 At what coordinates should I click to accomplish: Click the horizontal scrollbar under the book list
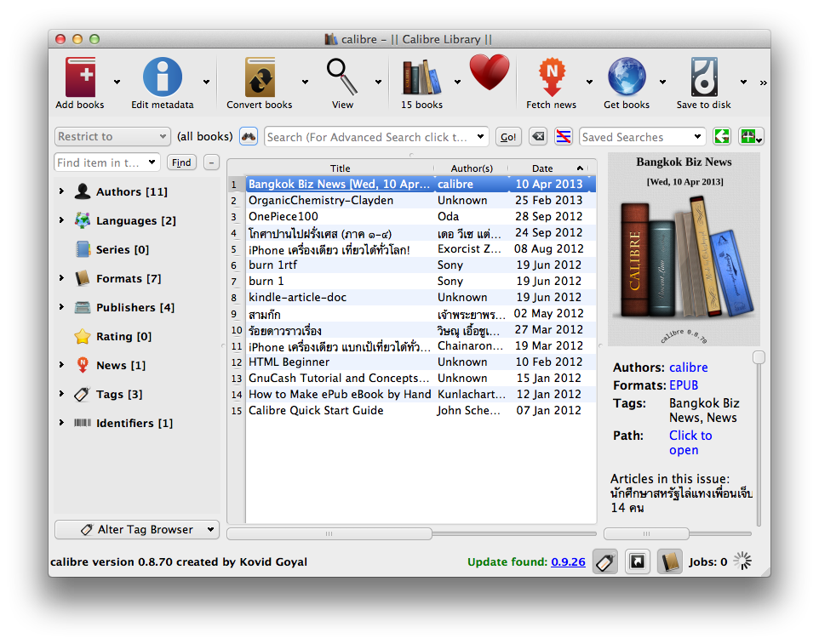(329, 533)
